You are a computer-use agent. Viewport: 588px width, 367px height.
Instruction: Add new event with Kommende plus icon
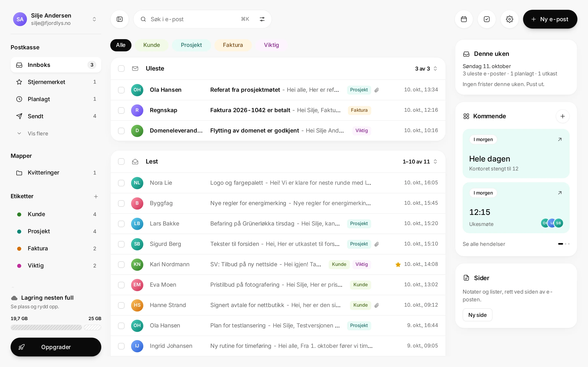point(562,116)
